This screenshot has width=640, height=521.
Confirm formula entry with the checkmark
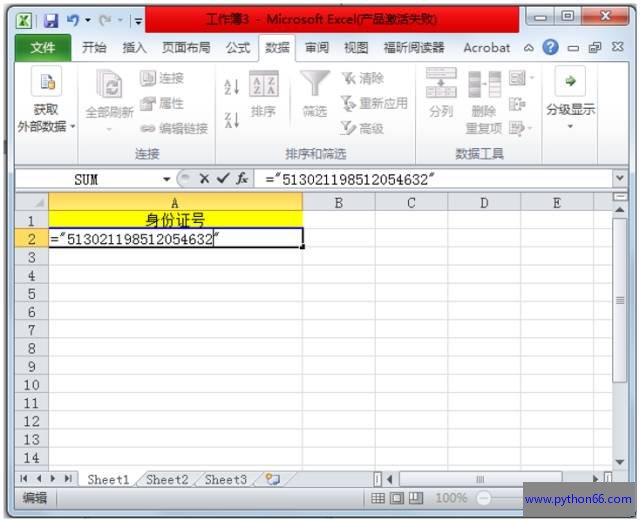tap(223, 179)
